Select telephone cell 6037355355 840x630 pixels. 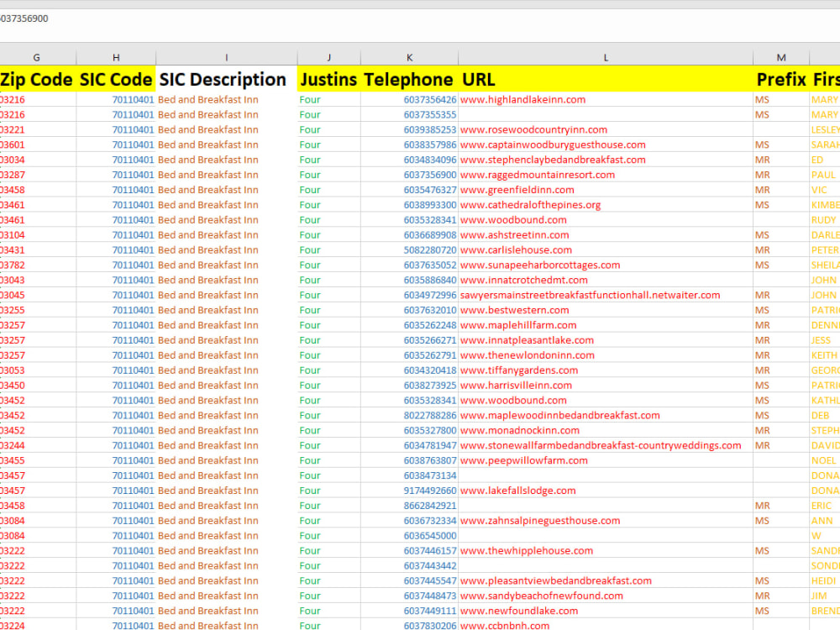coord(409,114)
